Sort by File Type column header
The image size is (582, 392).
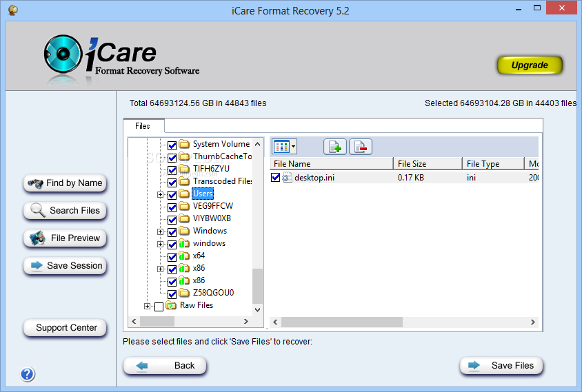click(493, 163)
